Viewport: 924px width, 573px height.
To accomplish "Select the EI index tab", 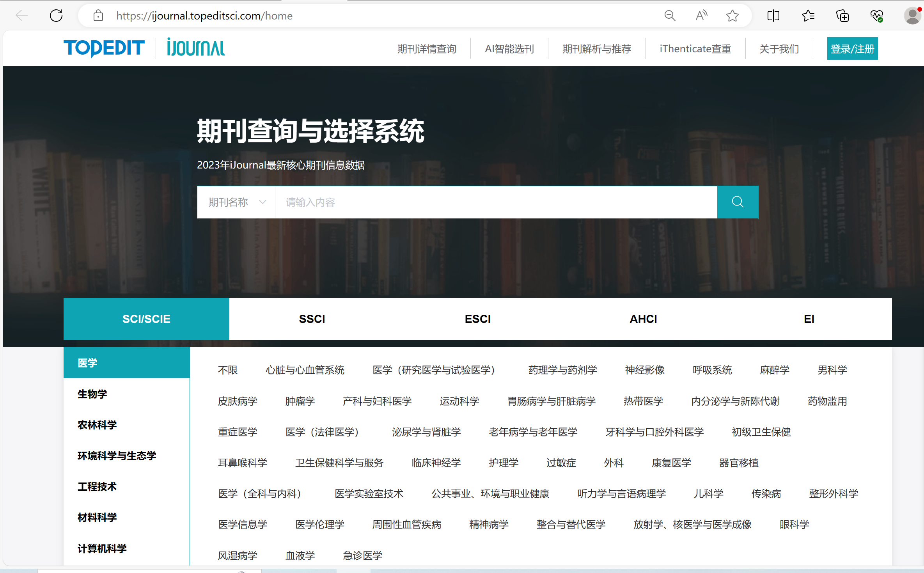I will pos(809,319).
